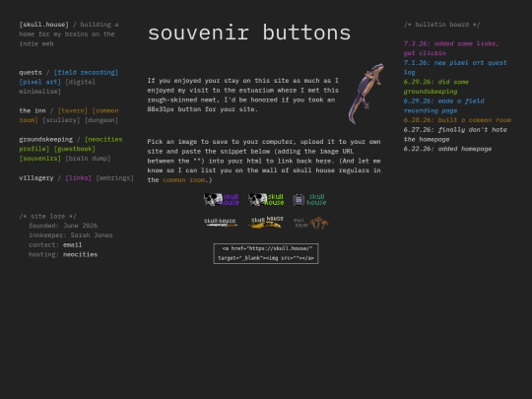The height and width of the screenshot is (399, 532).
Task: Go to the pixel art quest
Action: pyautogui.click(x=40, y=82)
